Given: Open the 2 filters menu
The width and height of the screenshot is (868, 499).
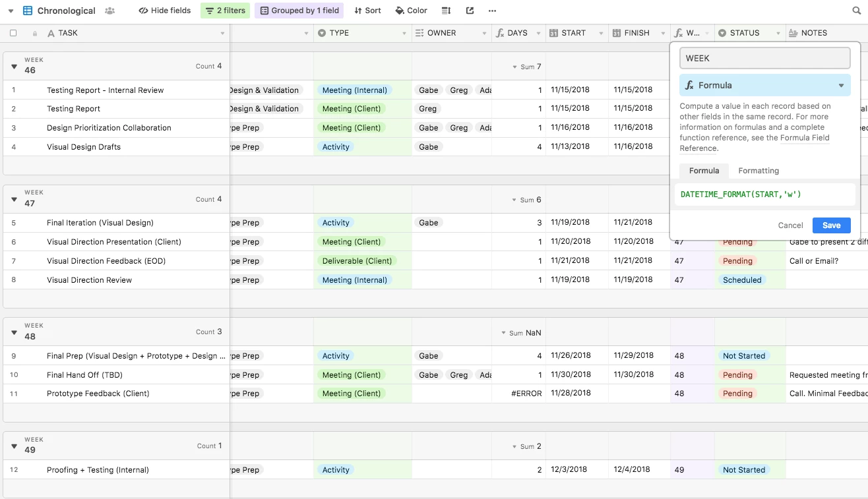Looking at the screenshot, I should [x=226, y=11].
